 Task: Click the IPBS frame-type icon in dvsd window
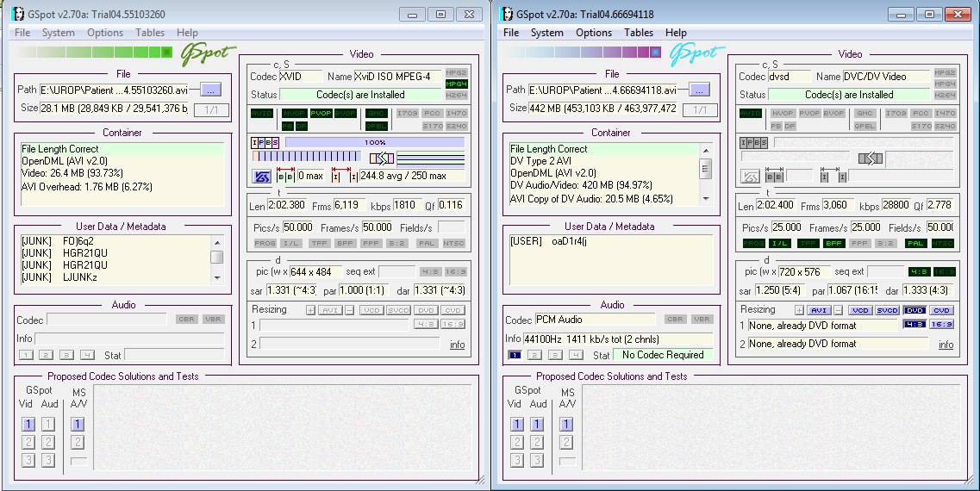tap(754, 142)
